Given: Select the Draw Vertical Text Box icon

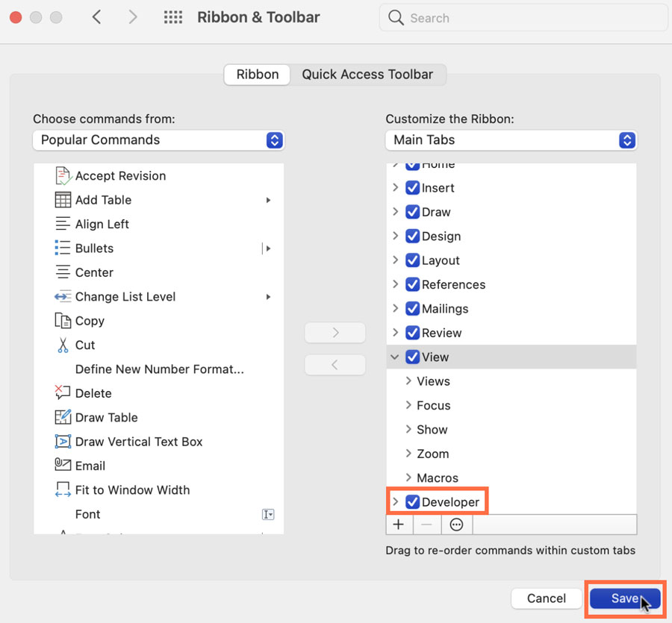Looking at the screenshot, I should 63,441.
